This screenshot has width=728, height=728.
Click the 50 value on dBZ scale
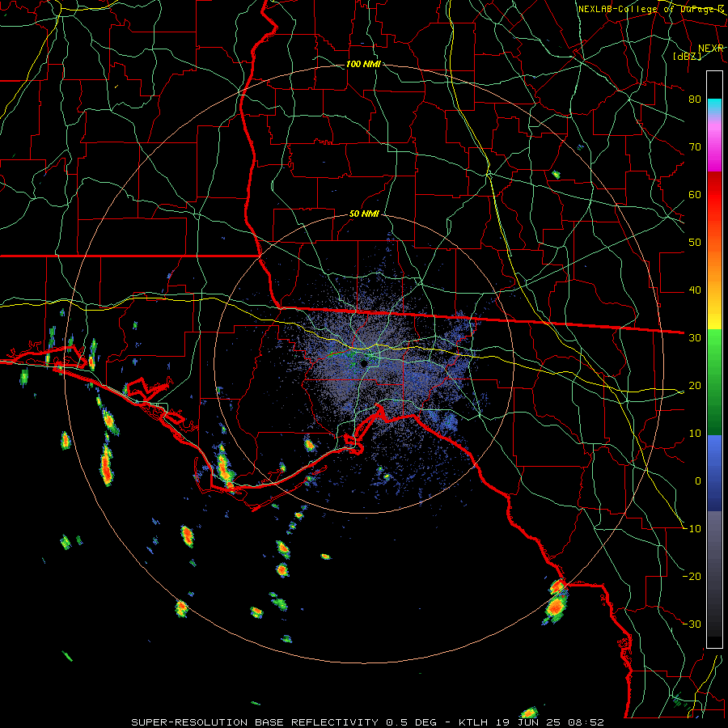[x=695, y=243]
